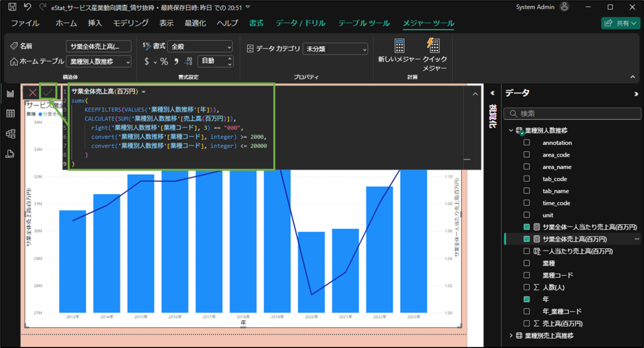Expand the 視覚化 pane arrow

click(x=493, y=92)
